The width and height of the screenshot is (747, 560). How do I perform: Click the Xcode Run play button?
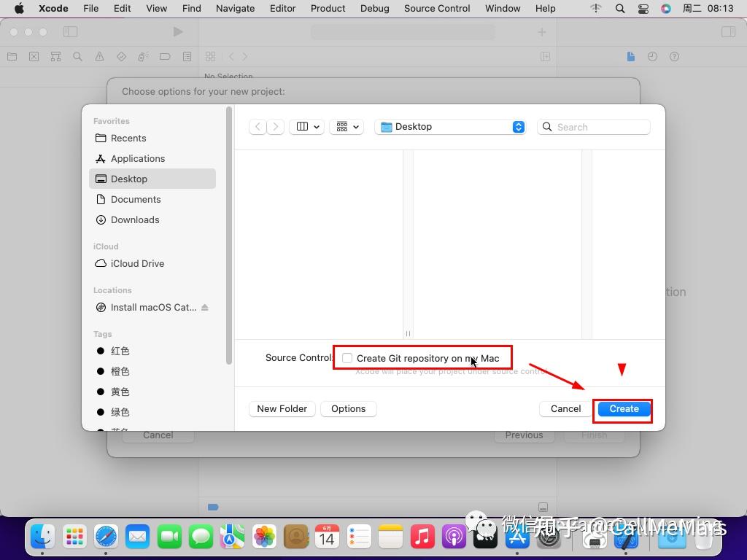[178, 32]
